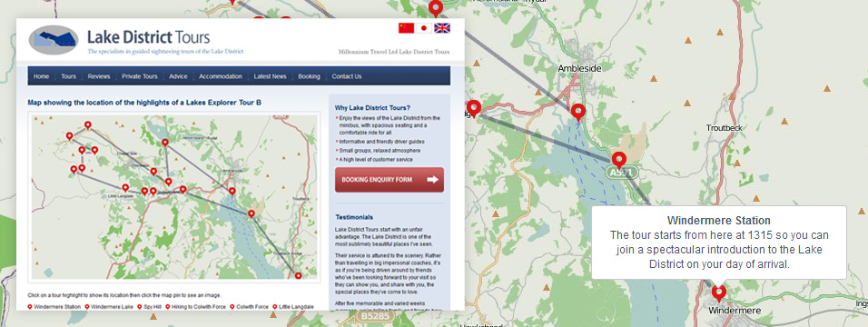Open the Contact Us menu item
Screen dimensions: 868x327
point(347,76)
